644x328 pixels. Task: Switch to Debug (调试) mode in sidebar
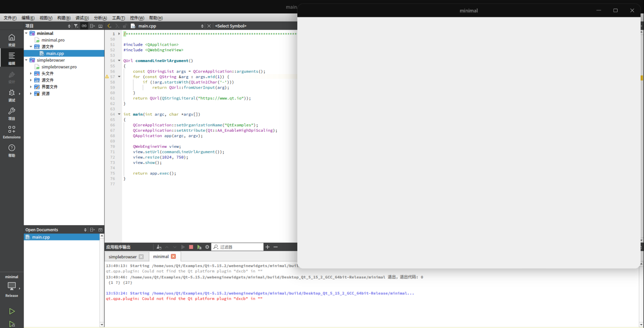pyautogui.click(x=12, y=95)
